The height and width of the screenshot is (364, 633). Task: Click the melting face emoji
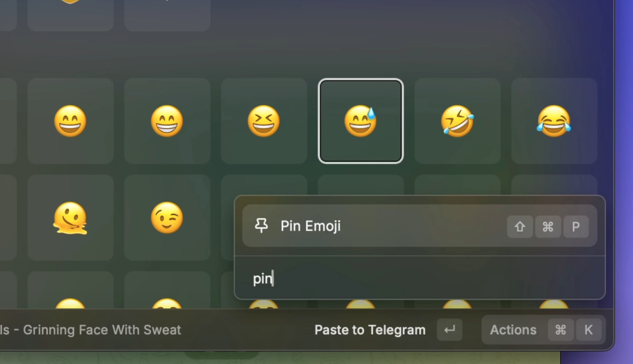pos(70,218)
